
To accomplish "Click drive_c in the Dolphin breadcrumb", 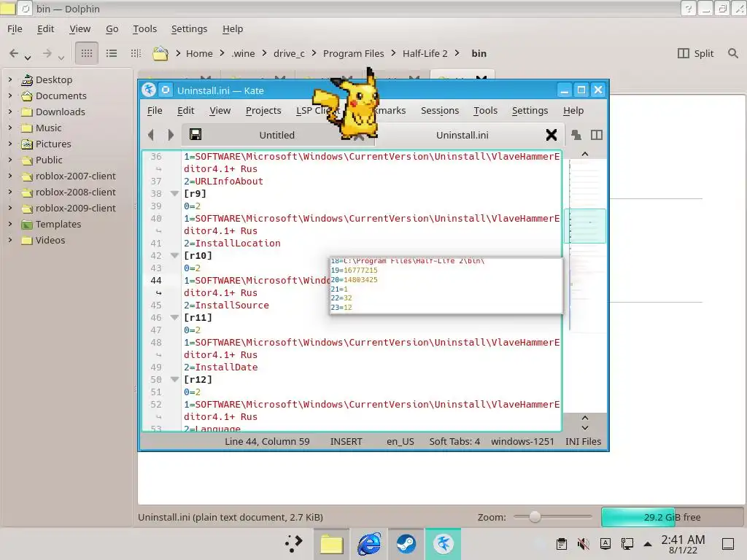I will (x=289, y=53).
